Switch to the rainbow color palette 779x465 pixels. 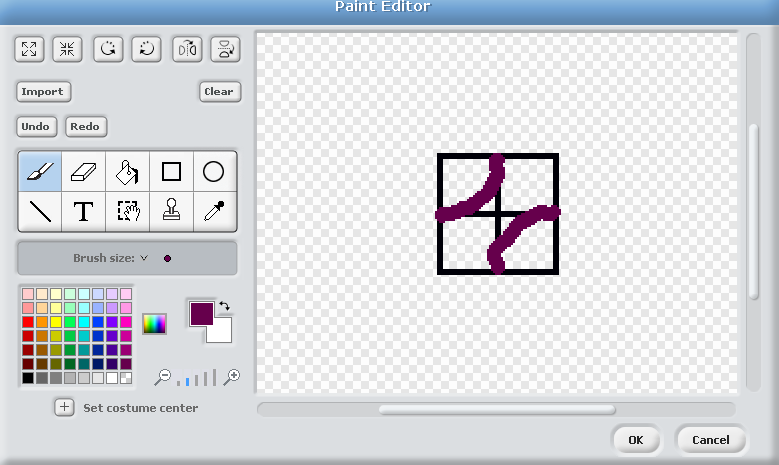tap(154, 323)
